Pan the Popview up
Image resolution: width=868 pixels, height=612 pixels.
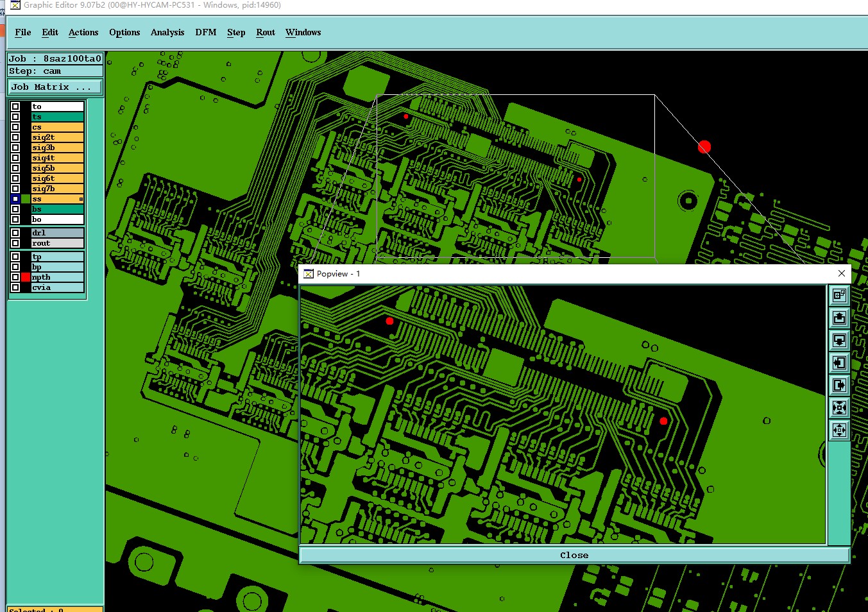[x=839, y=318]
